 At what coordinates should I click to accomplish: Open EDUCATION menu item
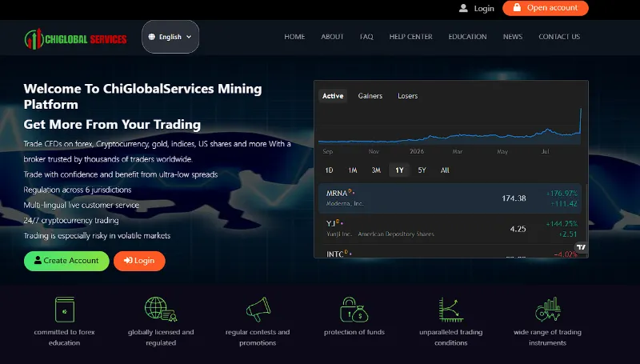(x=467, y=37)
